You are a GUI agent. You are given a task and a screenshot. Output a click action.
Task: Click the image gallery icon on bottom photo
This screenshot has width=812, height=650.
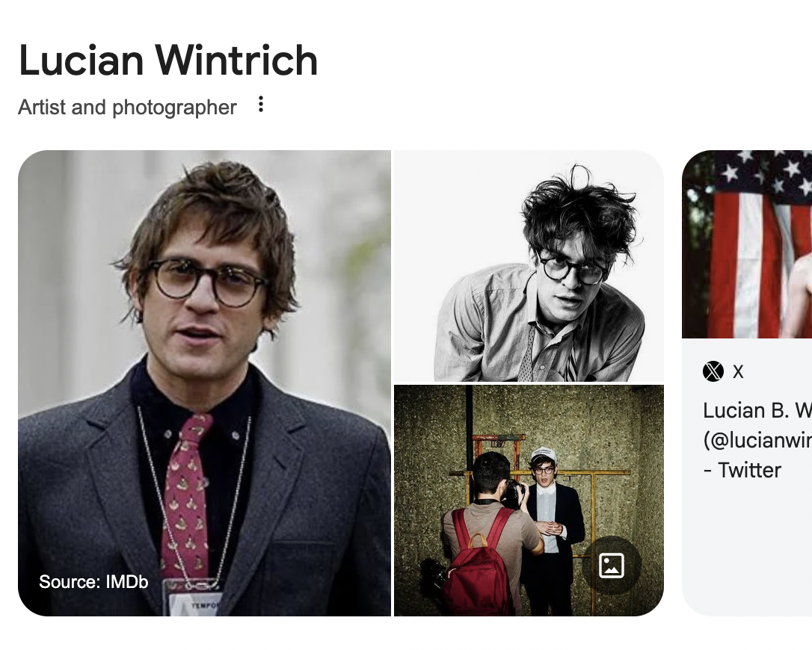611,565
